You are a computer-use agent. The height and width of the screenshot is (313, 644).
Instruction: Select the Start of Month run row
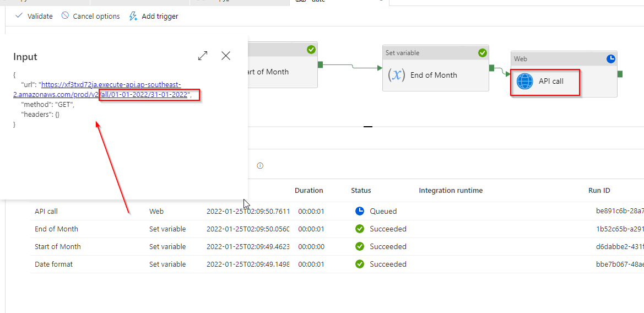pos(337,246)
